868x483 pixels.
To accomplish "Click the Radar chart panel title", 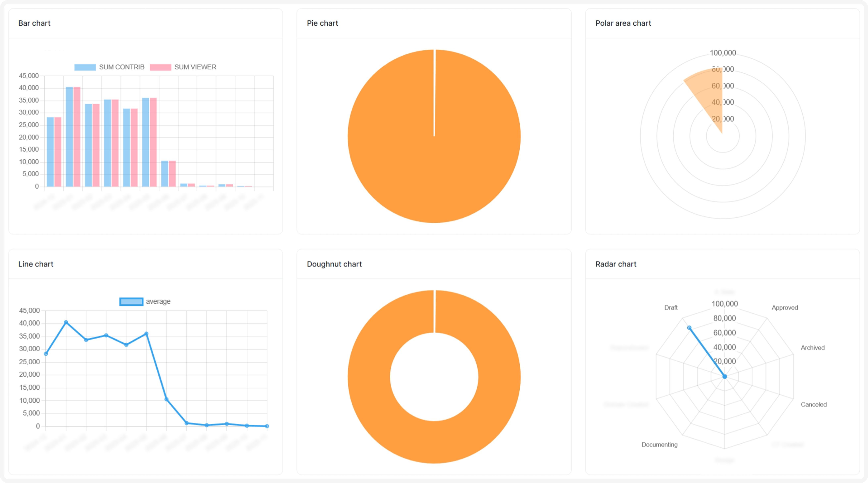I will click(616, 264).
